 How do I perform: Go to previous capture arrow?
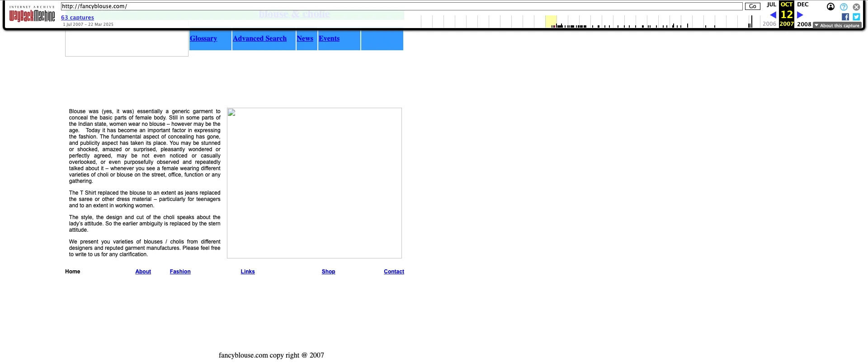point(773,15)
